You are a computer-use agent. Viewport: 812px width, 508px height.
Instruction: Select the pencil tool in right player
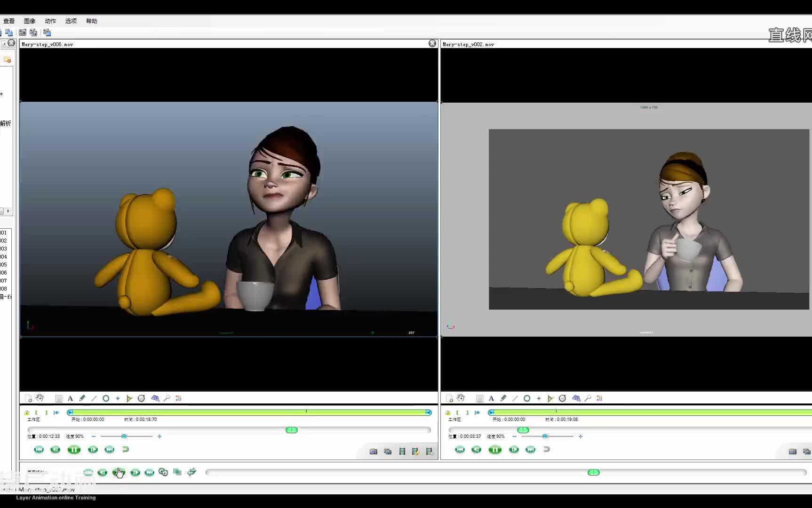[x=503, y=398]
